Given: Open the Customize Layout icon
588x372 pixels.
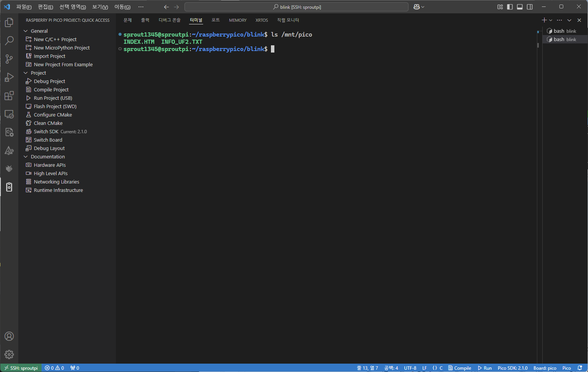Looking at the screenshot, I should [x=500, y=7].
